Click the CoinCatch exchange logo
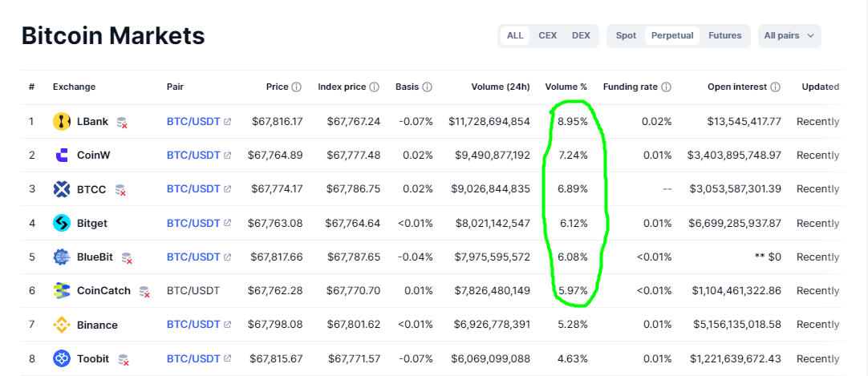The height and width of the screenshot is (376, 868). (x=62, y=291)
